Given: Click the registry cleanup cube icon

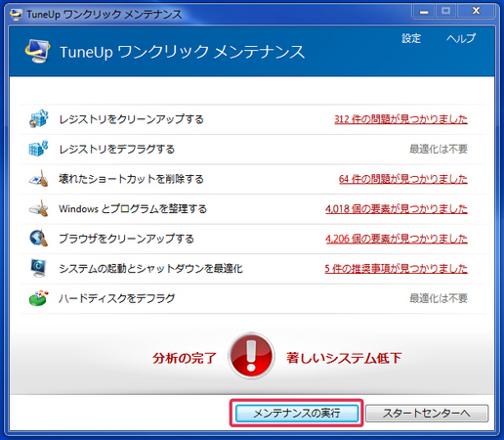Looking at the screenshot, I should pyautogui.click(x=38, y=118).
